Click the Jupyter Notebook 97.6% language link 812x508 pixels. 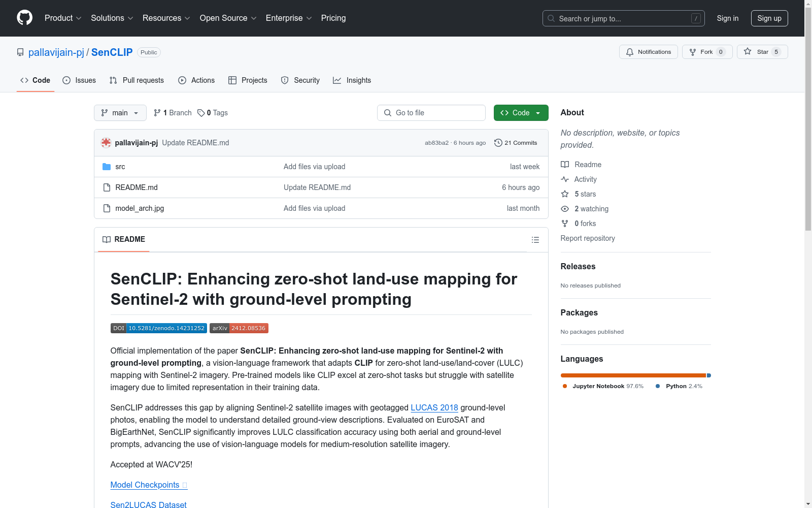(603, 386)
